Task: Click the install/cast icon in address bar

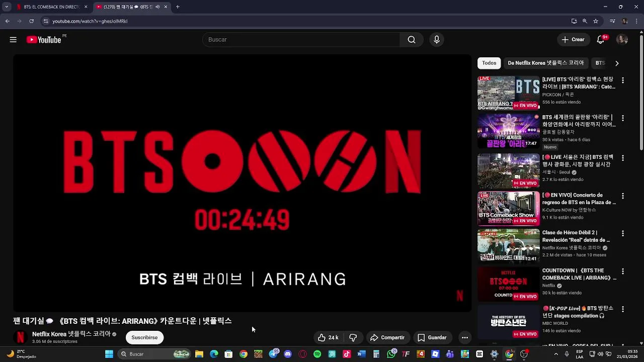Action: click(574, 21)
